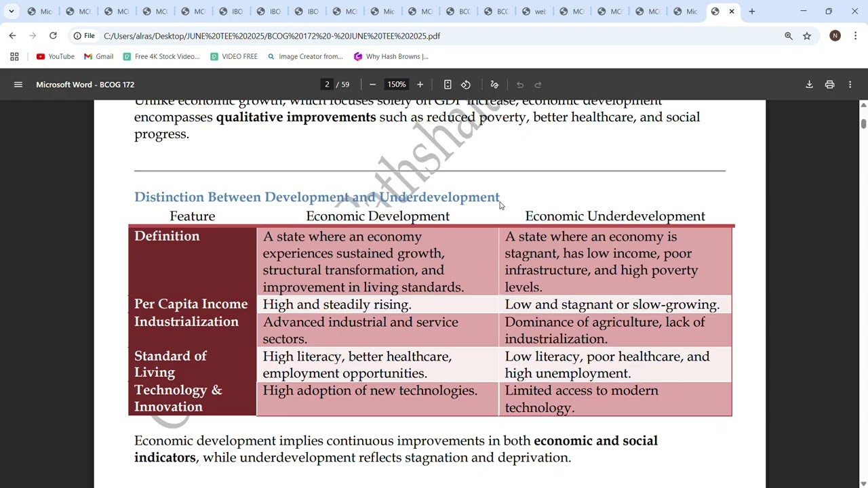Screen dimensions: 868x488
Task: Click the 'Definition' row label
Action: [167, 237]
